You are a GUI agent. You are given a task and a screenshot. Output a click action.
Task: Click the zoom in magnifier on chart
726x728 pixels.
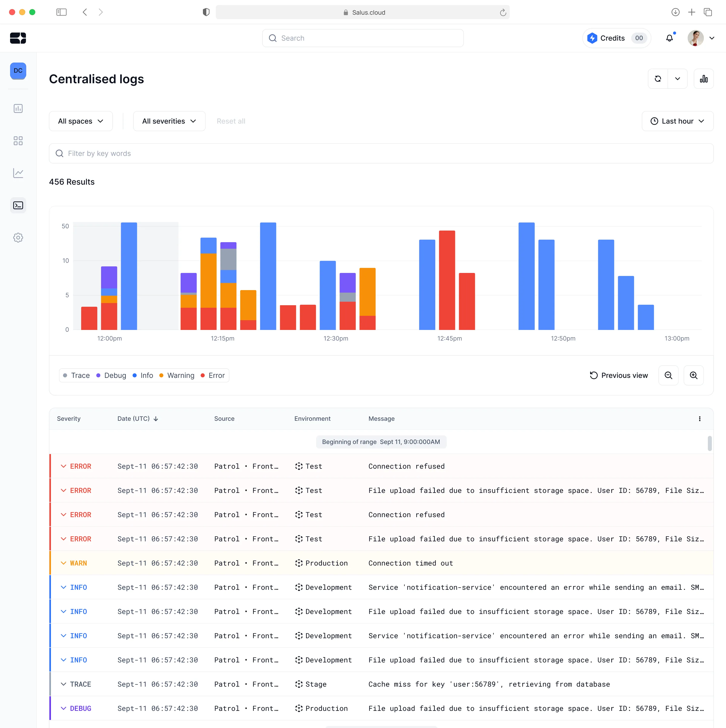[x=694, y=375]
